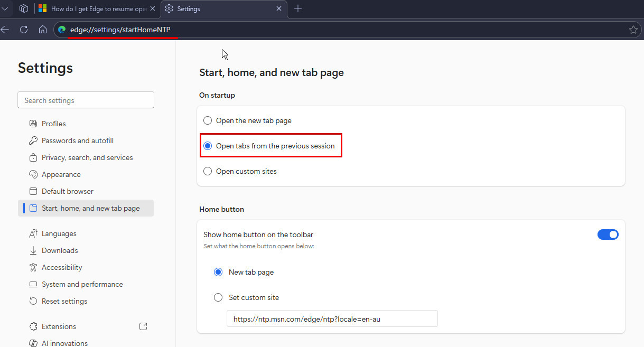Choose Open the new tab page startup option

[x=208, y=120]
